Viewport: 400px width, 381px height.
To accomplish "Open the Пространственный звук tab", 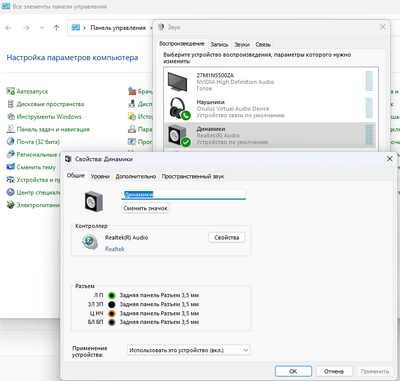I will click(x=193, y=176).
